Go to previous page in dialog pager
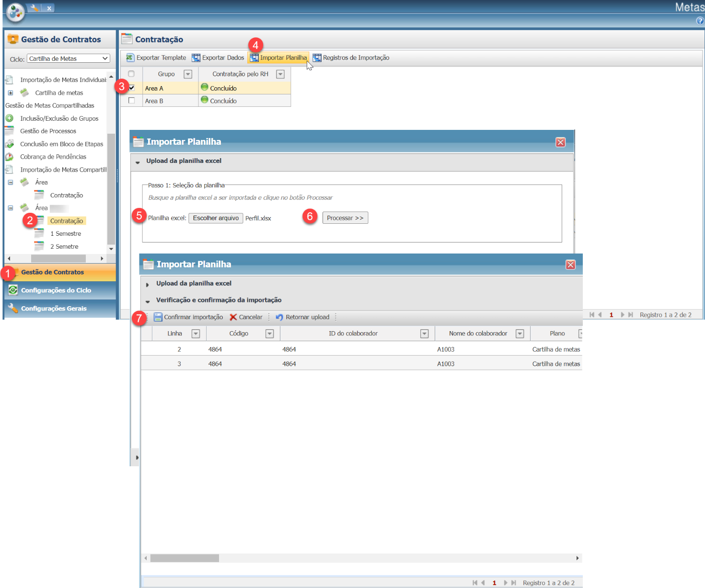This screenshot has height=588, width=705. [x=483, y=583]
